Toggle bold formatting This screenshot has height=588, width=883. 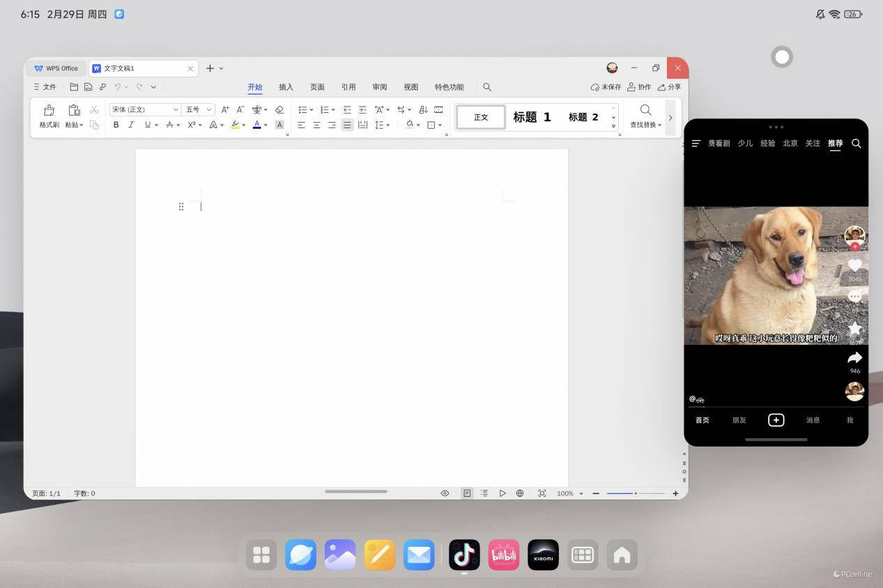(x=116, y=125)
